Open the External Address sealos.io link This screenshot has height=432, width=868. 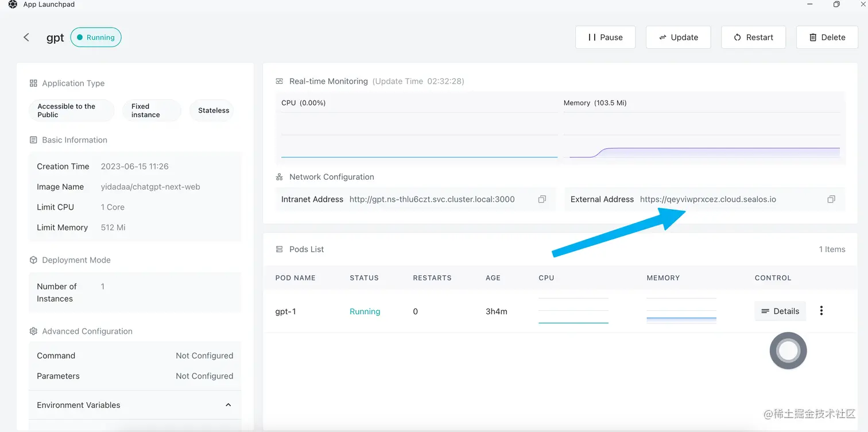click(708, 199)
